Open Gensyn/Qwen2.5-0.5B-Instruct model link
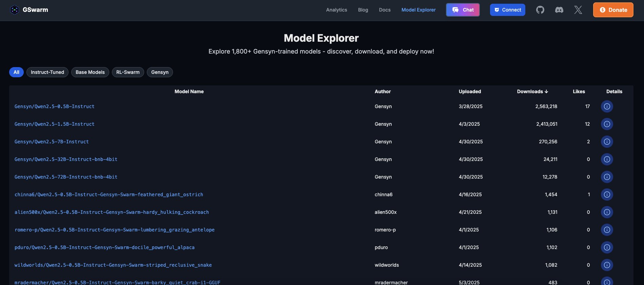The height and width of the screenshot is (285, 644). [x=54, y=106]
